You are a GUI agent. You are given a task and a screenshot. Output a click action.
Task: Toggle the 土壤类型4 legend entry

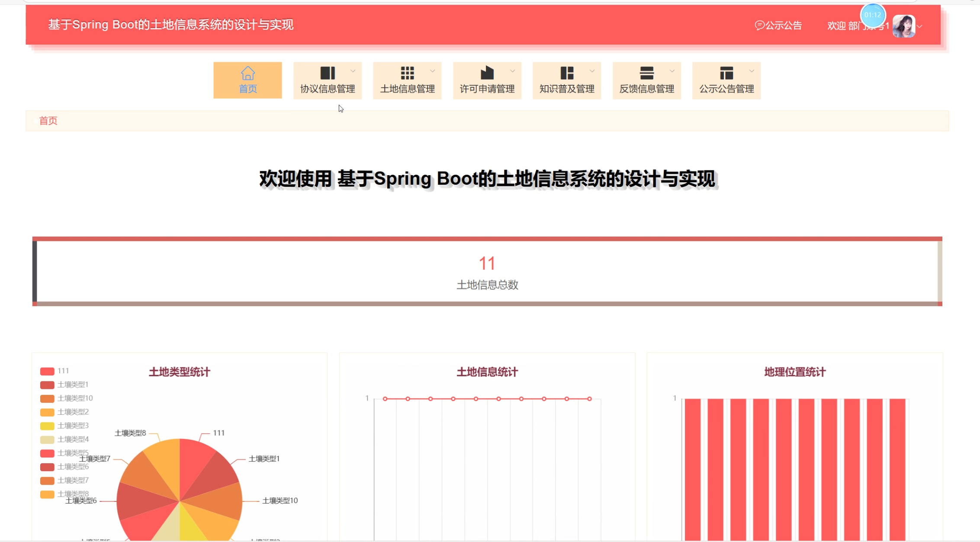pyautogui.click(x=64, y=439)
